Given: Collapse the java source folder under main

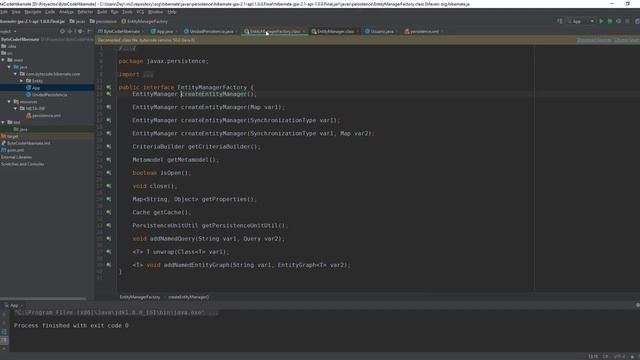Looking at the screenshot, I should click(x=9, y=67).
